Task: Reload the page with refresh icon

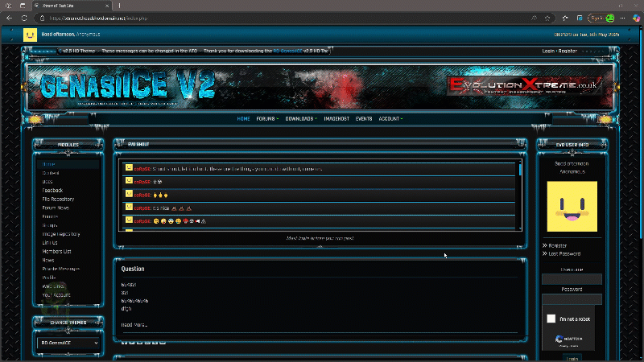Action: [24, 18]
